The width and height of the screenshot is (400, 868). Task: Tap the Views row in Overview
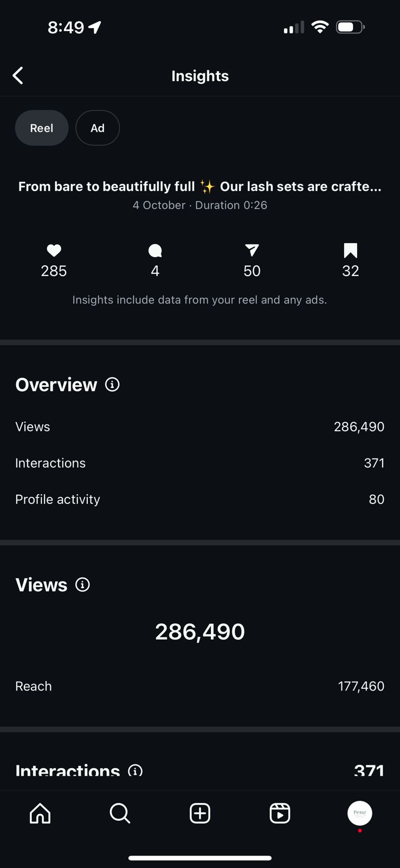click(199, 427)
